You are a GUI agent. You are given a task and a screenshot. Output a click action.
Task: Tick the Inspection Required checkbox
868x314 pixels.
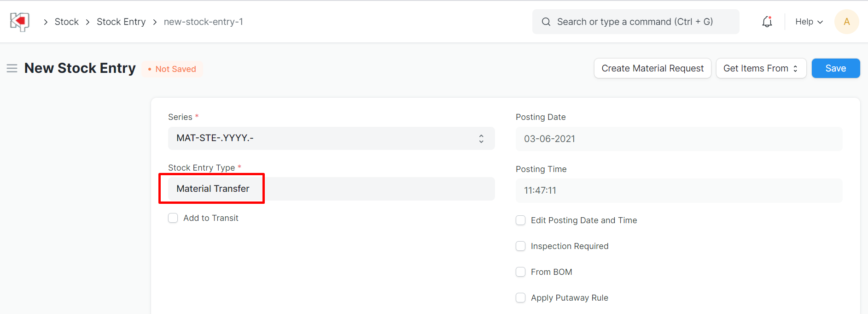[x=521, y=246]
